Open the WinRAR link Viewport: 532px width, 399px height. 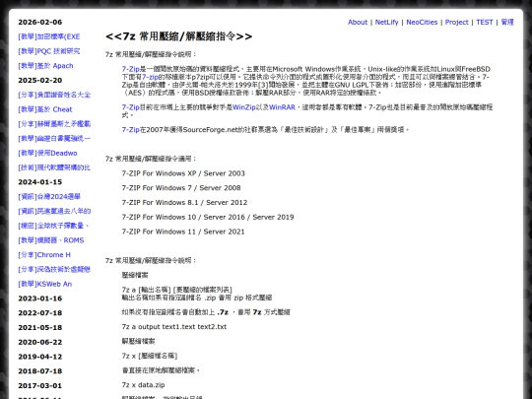pyautogui.click(x=282, y=107)
